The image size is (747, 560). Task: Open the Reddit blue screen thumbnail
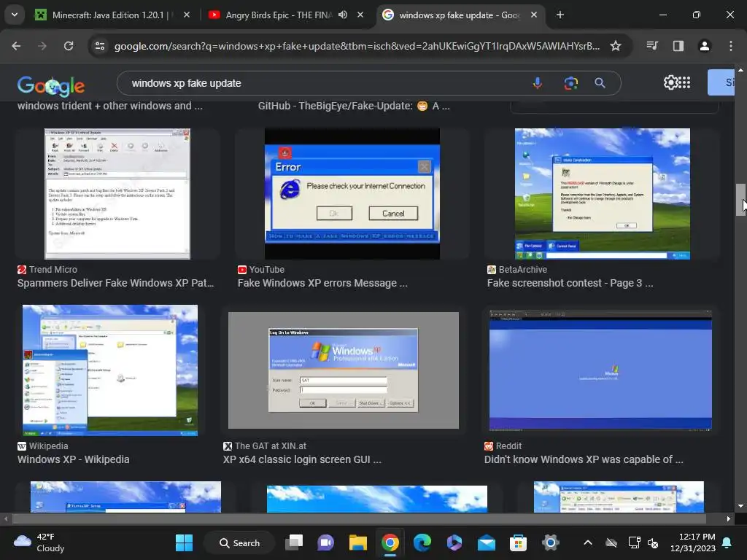(x=600, y=370)
